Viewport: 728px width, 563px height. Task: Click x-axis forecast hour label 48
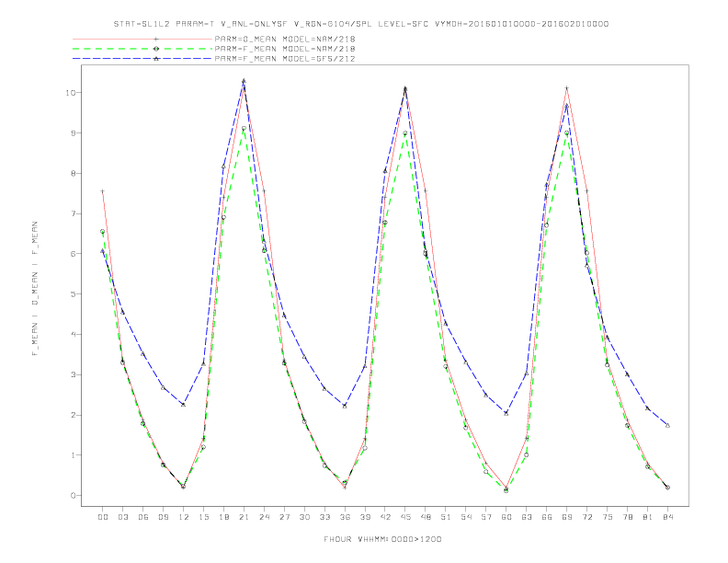426,517
